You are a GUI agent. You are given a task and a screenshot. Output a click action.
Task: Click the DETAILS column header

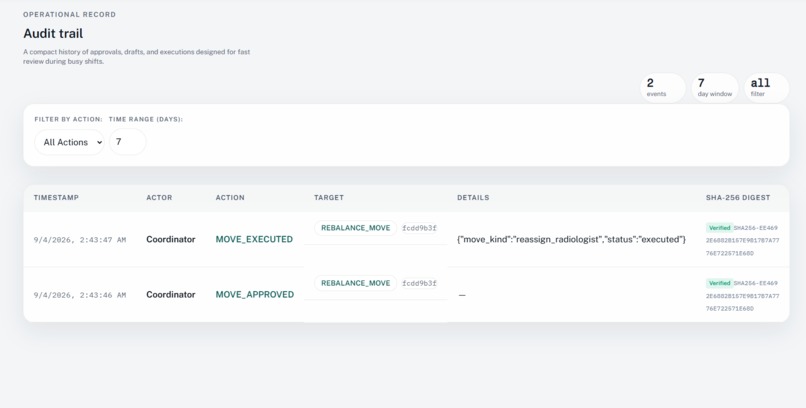pyautogui.click(x=473, y=198)
